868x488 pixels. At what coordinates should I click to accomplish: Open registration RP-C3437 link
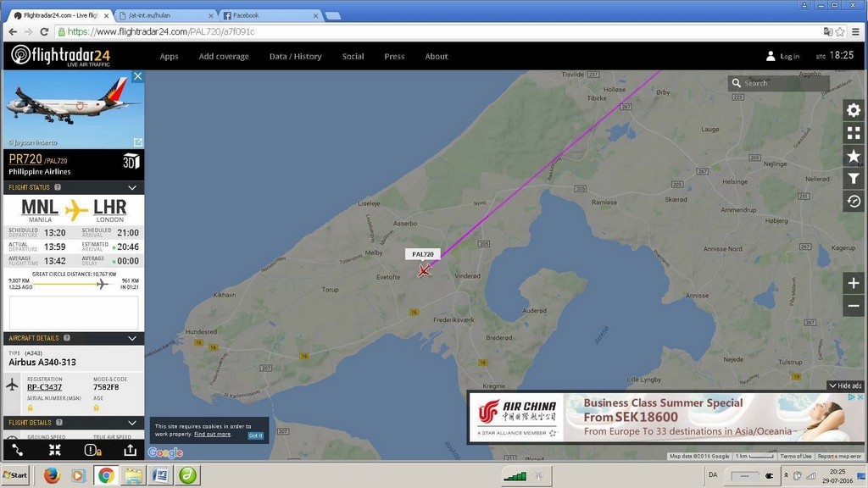coord(44,386)
